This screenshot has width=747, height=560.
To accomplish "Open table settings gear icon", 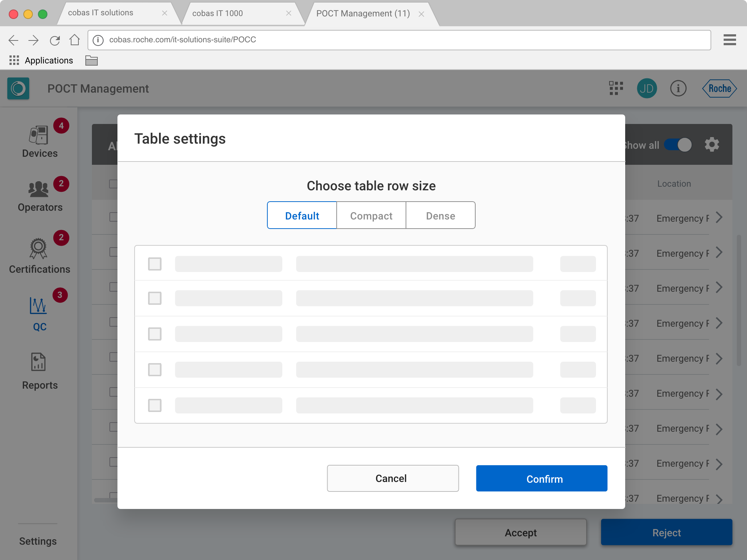I will click(x=712, y=145).
